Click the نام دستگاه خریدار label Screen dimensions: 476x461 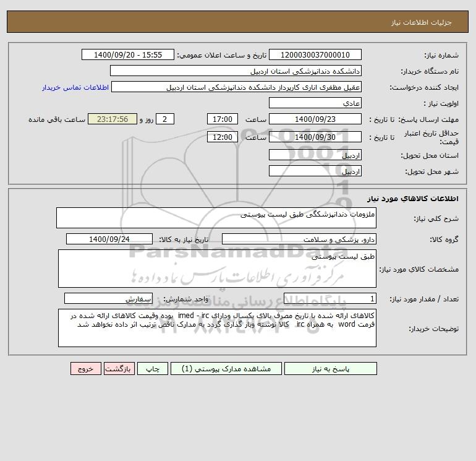(x=430, y=71)
